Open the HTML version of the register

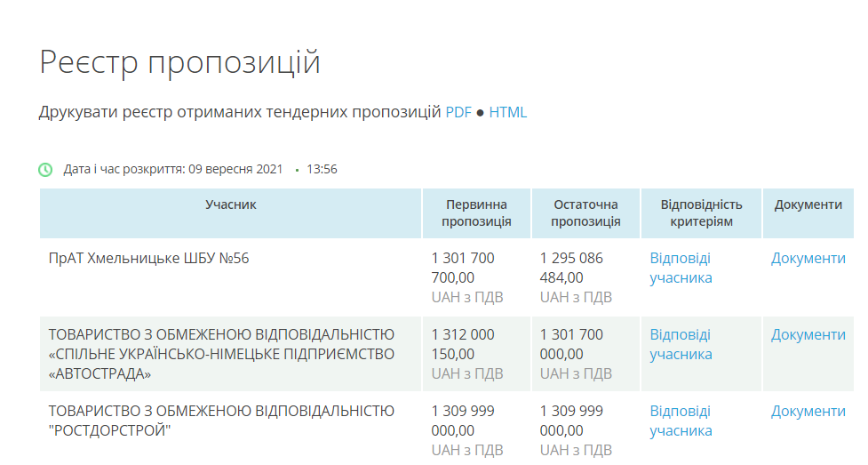point(507,112)
